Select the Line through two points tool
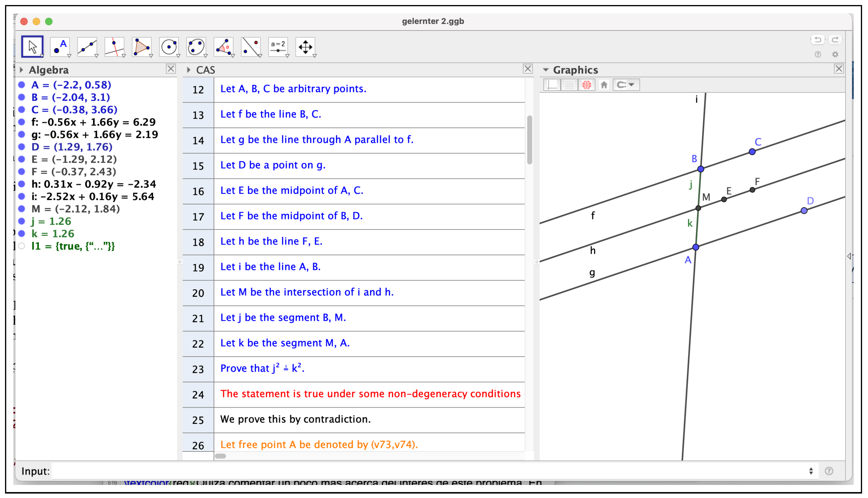Image resolution: width=868 pixels, height=498 pixels. (87, 47)
